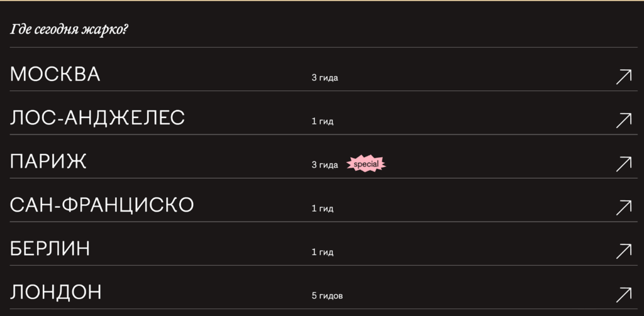
Task: Click "1 гид" in the Берлин row
Action: [x=322, y=253]
